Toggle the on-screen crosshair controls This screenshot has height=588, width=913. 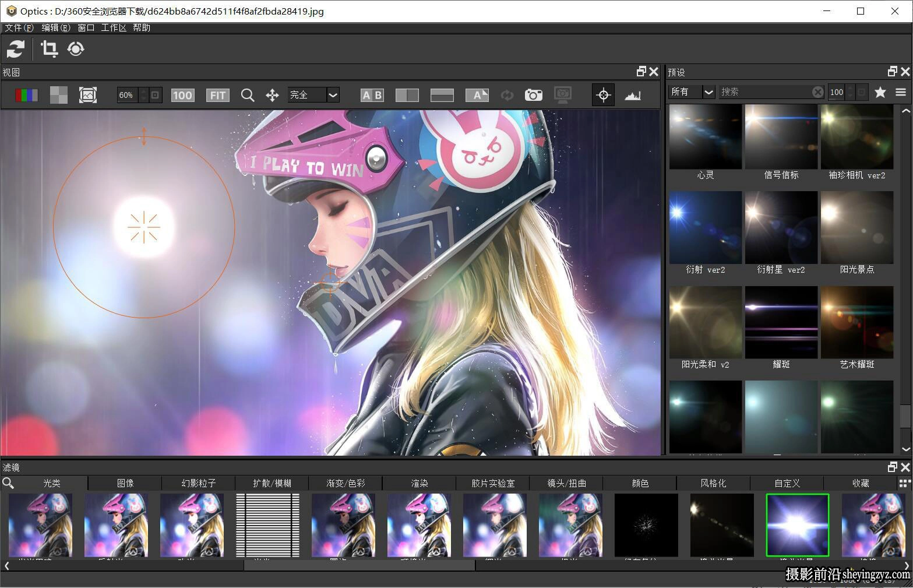604,95
